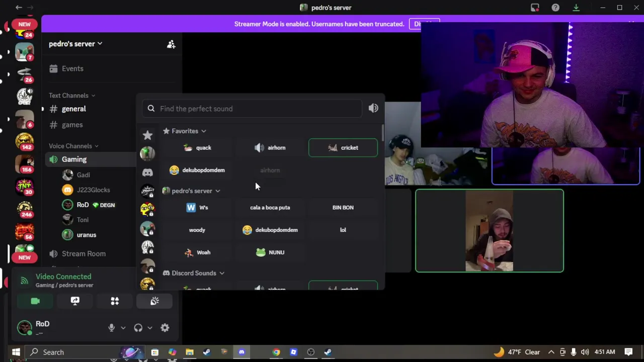This screenshot has height=362, width=644.
Task: Click the green download update icon
Action: [x=576, y=8]
